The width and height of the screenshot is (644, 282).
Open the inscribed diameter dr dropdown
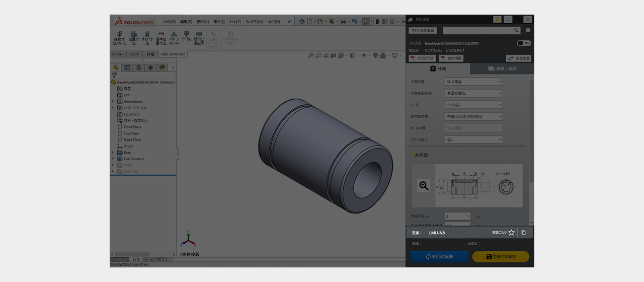457,216
